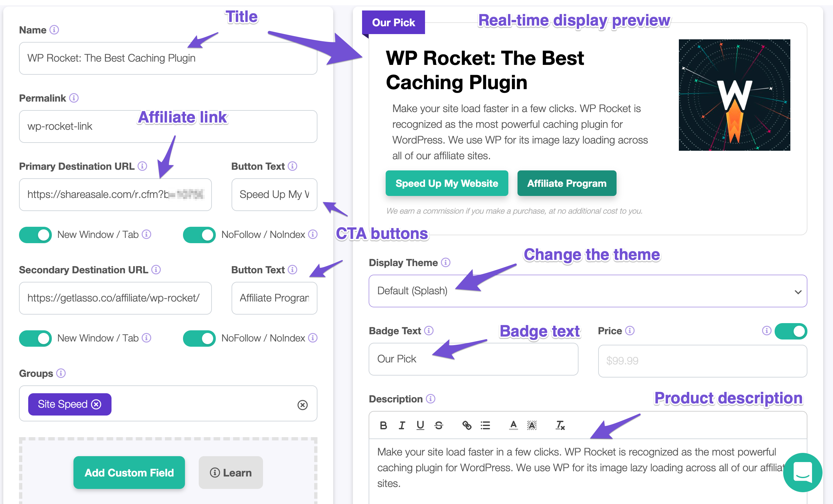Open the chat support bubble
The height and width of the screenshot is (504, 833).
tap(803, 472)
